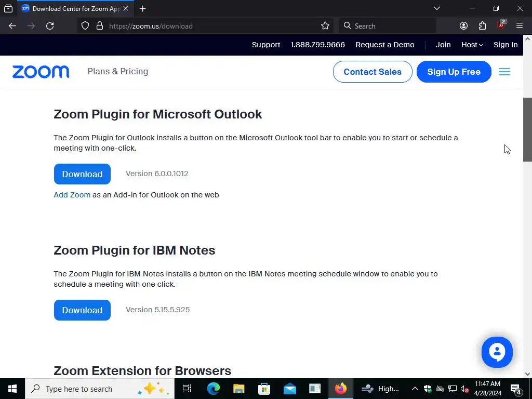This screenshot has height=399, width=532.
Task: Open Request a Demo
Action: pyautogui.click(x=385, y=45)
